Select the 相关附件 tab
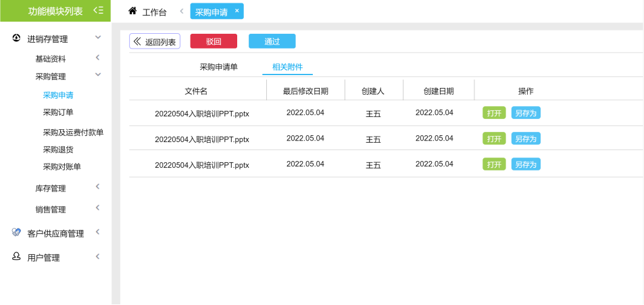Screen dimensions: 644x305 (287, 67)
